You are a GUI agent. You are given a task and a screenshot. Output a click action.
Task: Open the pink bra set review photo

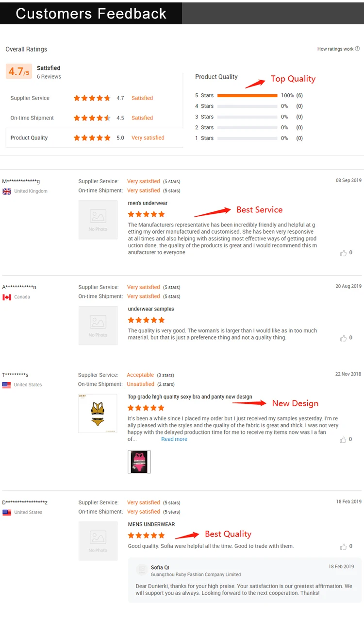tap(139, 462)
